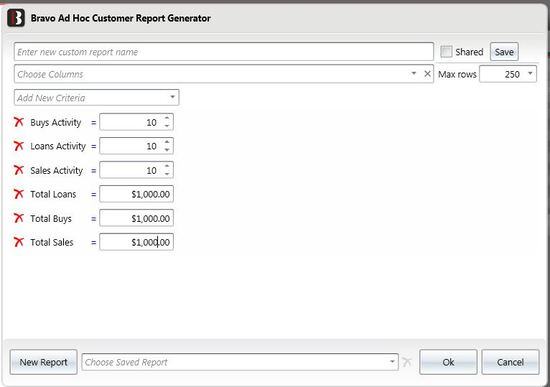Click the Total Sales label
Screen dimensions: 550x387
click(52, 242)
